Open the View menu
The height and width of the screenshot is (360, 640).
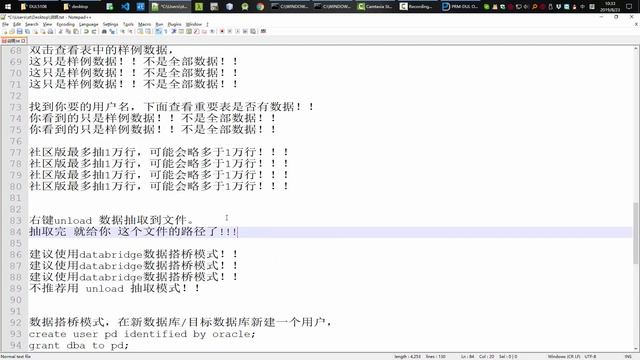click(47, 24)
